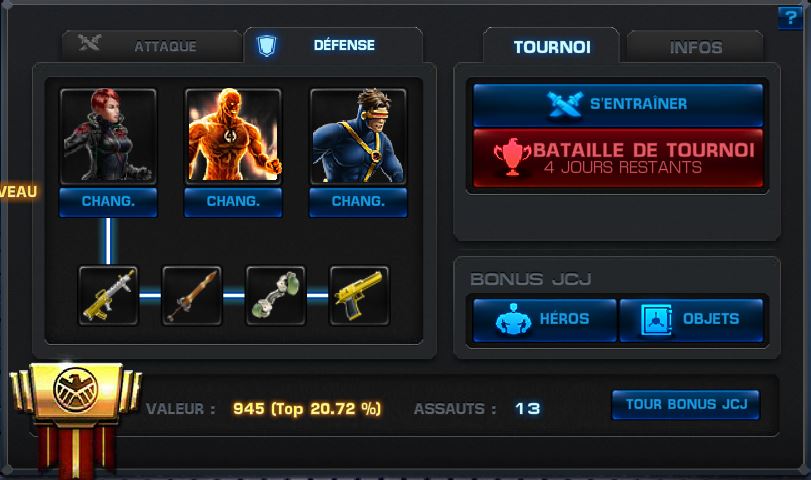
Task: Select the grenade belt item slot
Action: (276, 296)
